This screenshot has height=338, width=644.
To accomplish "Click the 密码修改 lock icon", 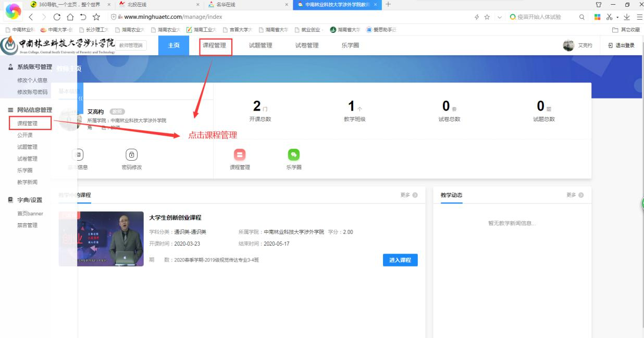I will click(x=131, y=154).
